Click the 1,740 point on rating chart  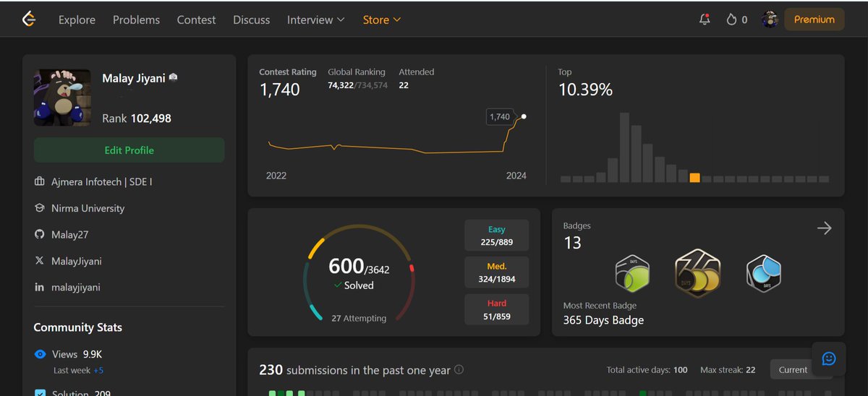[524, 116]
